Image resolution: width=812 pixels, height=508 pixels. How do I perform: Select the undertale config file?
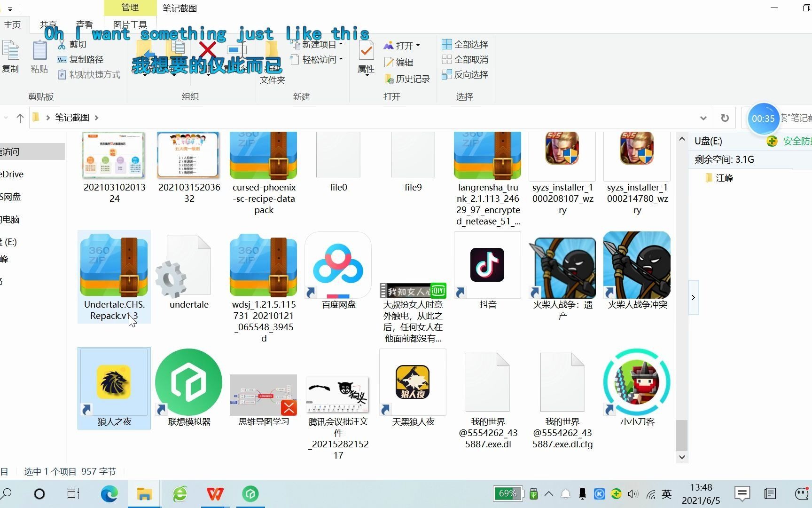click(x=188, y=273)
